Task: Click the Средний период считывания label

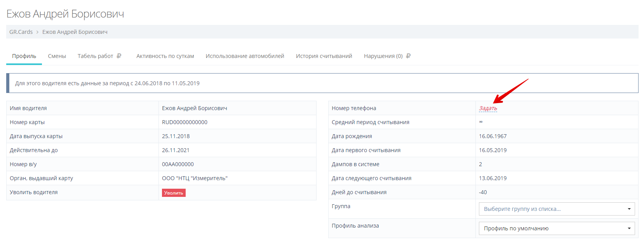Action: pos(371,122)
